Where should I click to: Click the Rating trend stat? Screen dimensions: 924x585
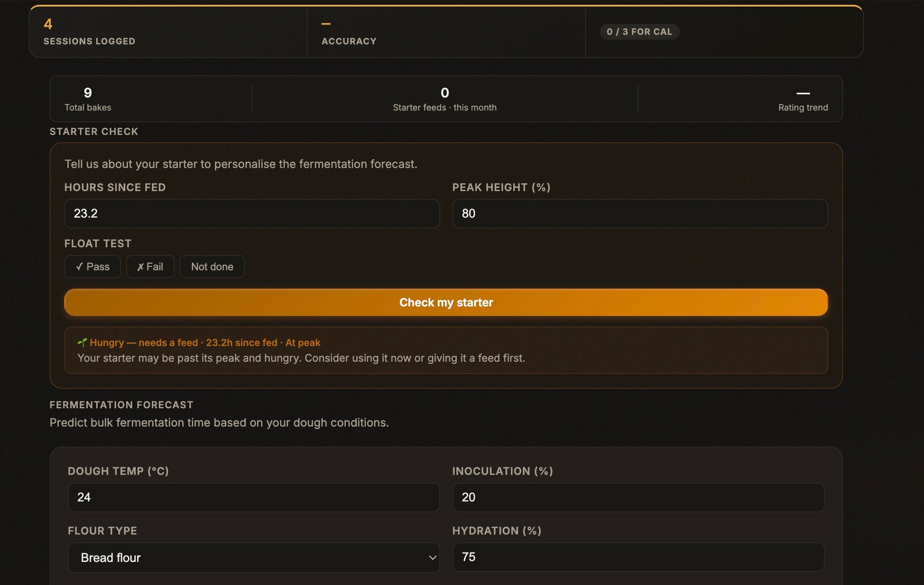click(x=803, y=99)
